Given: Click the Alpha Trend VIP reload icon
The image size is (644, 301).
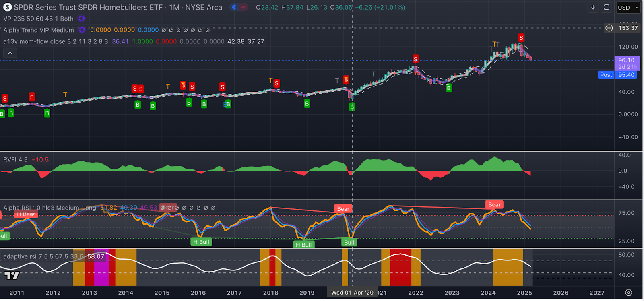Looking at the screenshot, I should tap(82, 30).
